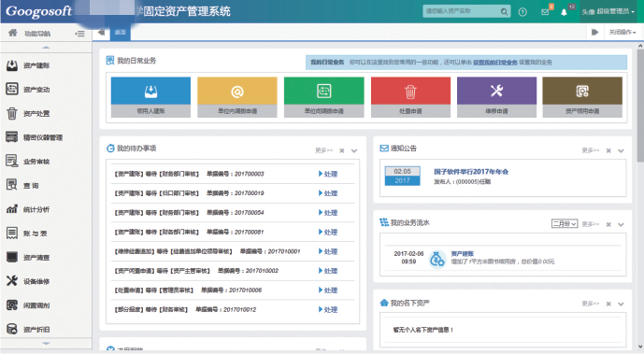
Task: Open the 国子软件举行2017年年会 announcement
Action: pos(471,172)
